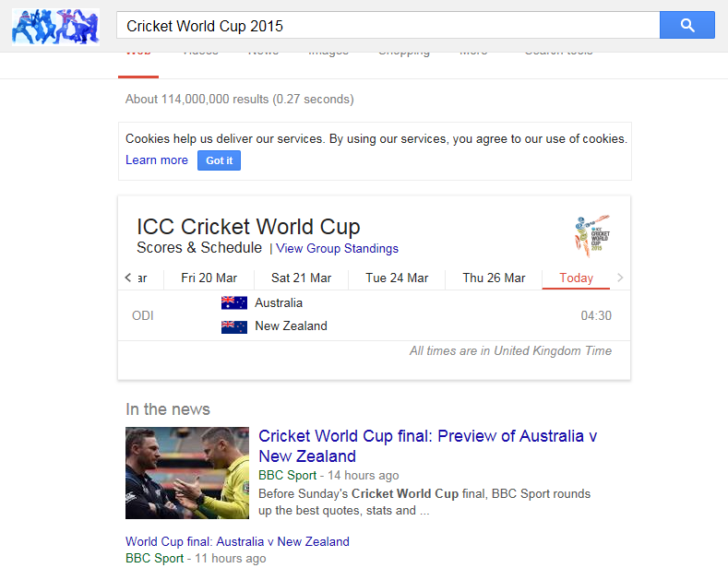Select the Today schedule tab
Image resolution: width=728 pixels, height=568 pixels.
(x=576, y=278)
